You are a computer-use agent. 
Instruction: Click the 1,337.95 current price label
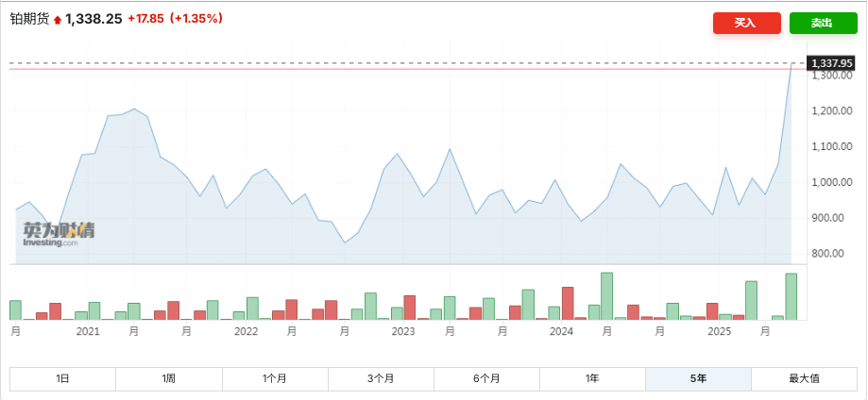pyautogui.click(x=832, y=63)
